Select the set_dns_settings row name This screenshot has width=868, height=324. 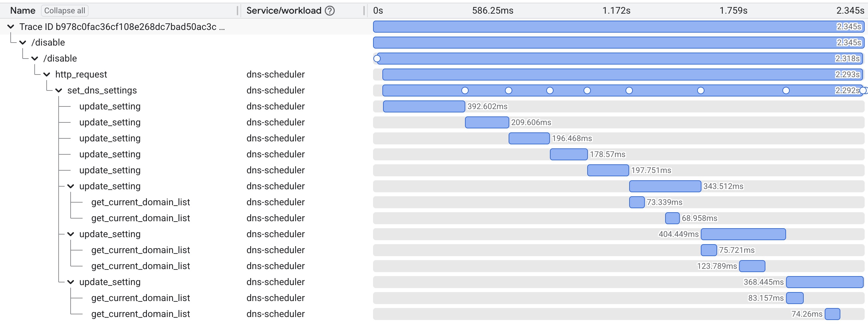(x=102, y=90)
